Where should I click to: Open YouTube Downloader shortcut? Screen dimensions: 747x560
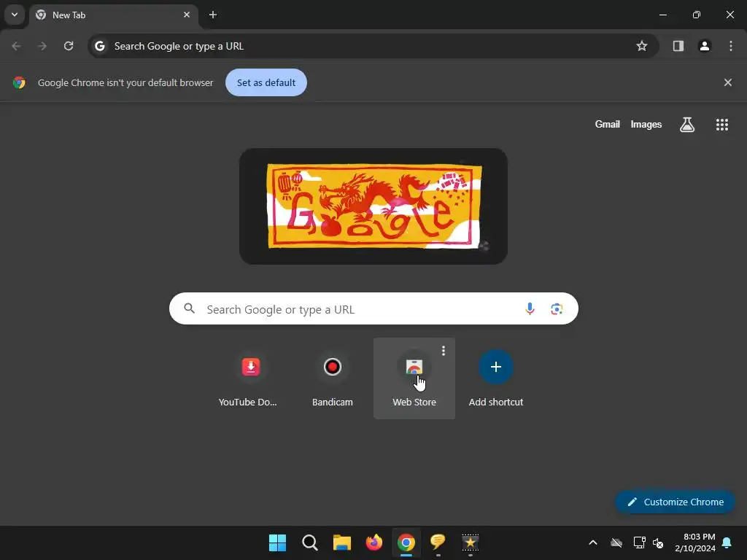tap(251, 379)
